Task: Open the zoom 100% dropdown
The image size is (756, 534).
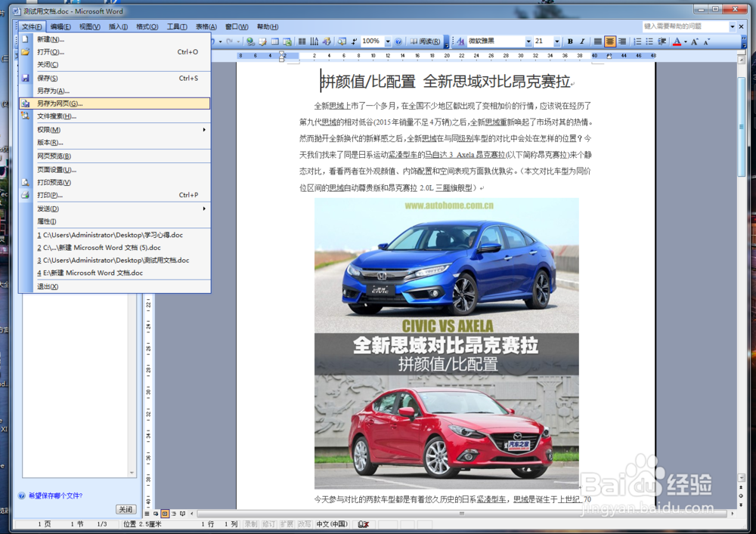Action: (388, 42)
